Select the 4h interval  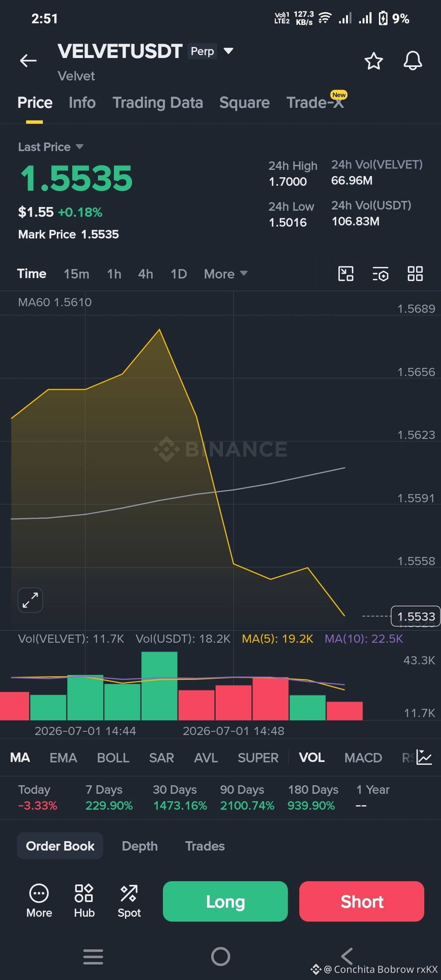(x=145, y=274)
